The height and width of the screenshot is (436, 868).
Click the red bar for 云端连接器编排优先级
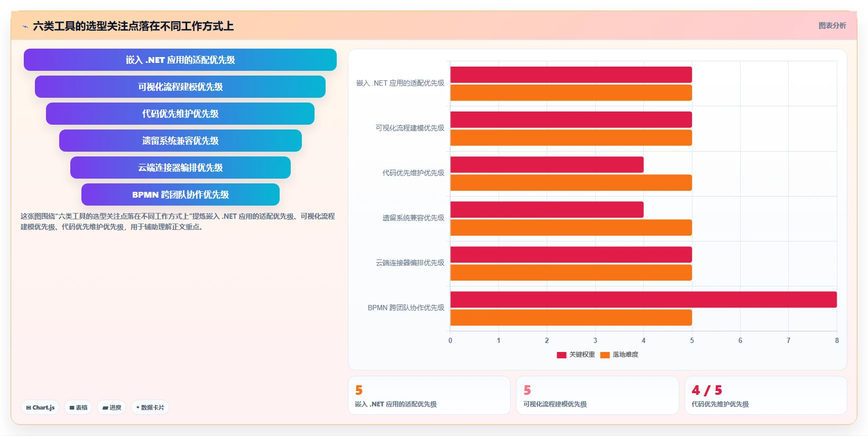(x=571, y=254)
